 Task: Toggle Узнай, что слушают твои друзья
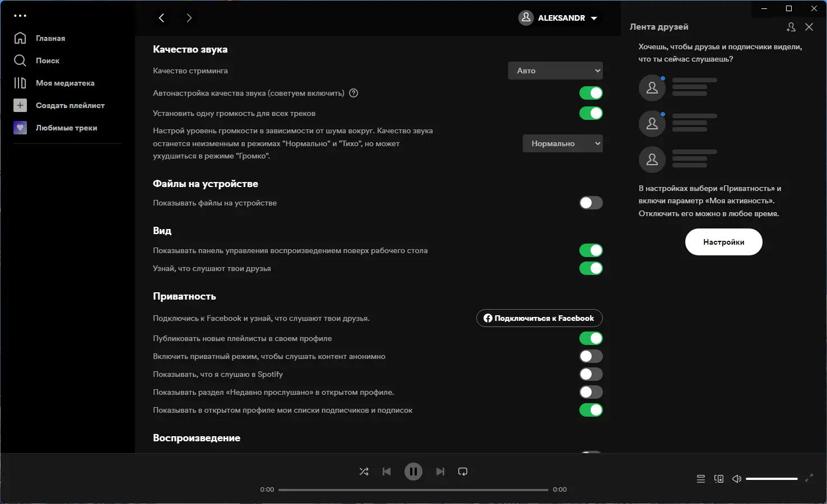tap(591, 268)
